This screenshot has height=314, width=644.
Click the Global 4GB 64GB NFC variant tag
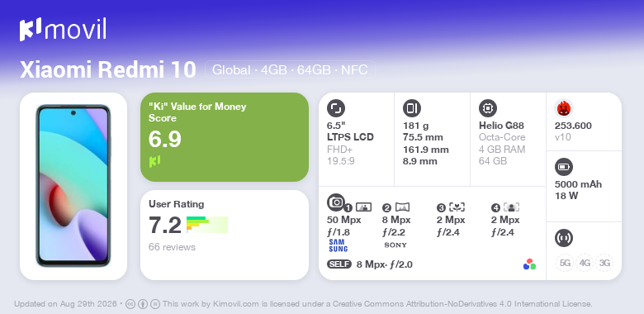pos(290,70)
